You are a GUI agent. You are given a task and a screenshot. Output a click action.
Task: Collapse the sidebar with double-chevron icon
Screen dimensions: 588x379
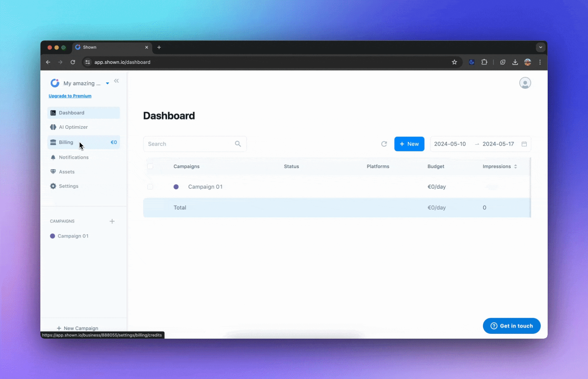116,81
